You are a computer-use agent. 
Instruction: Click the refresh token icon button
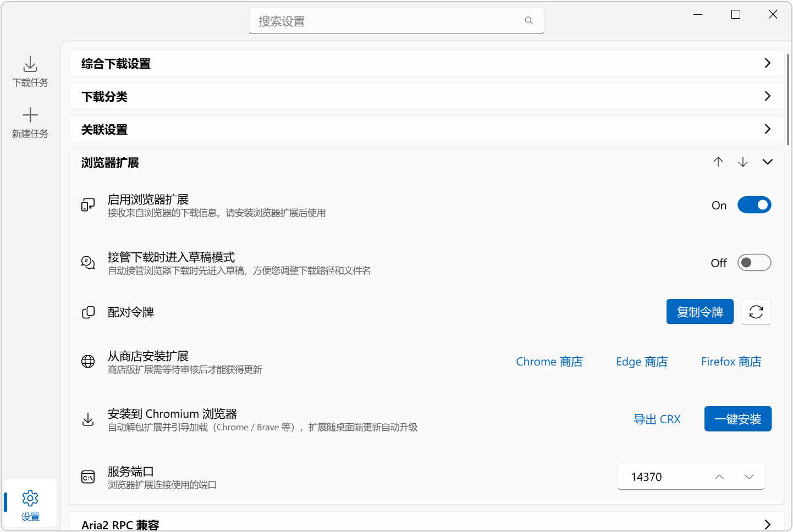point(756,312)
